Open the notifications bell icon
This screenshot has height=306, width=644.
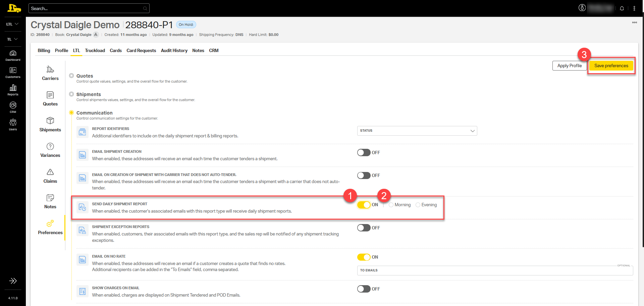622,8
